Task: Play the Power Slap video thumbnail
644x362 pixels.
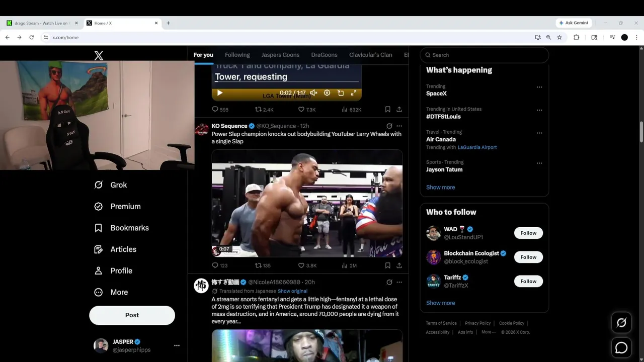Action: click(307, 204)
